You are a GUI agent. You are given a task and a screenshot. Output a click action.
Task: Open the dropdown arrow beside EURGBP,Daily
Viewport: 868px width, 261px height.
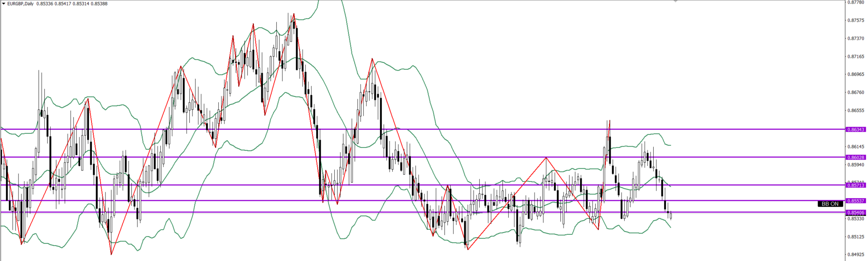(4, 4)
